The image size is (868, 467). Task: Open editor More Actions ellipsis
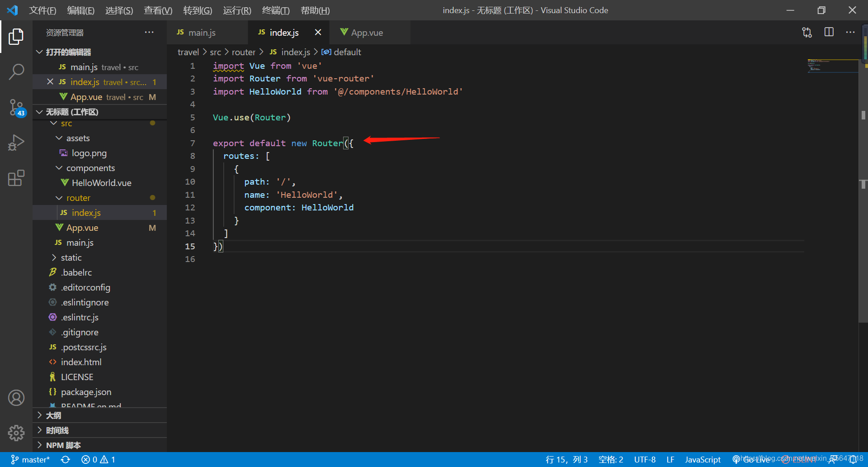[x=850, y=32]
